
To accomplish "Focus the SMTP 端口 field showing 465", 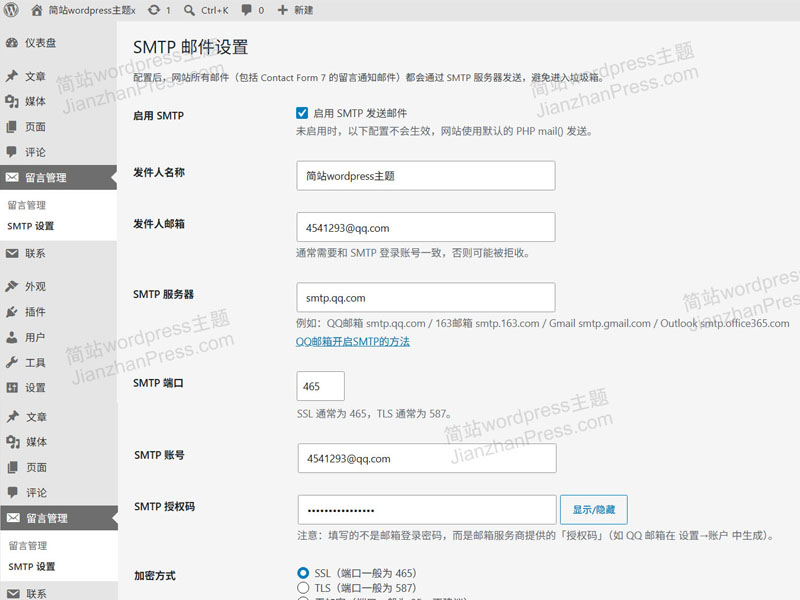I will point(320,386).
